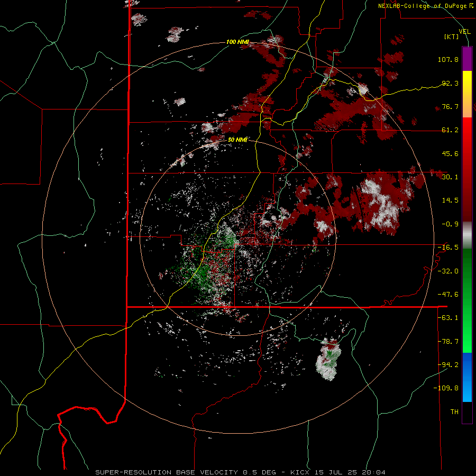The width and height of the screenshot is (476, 476).
Task: Select the -78.7 velocity scale value
Action: [448, 342]
